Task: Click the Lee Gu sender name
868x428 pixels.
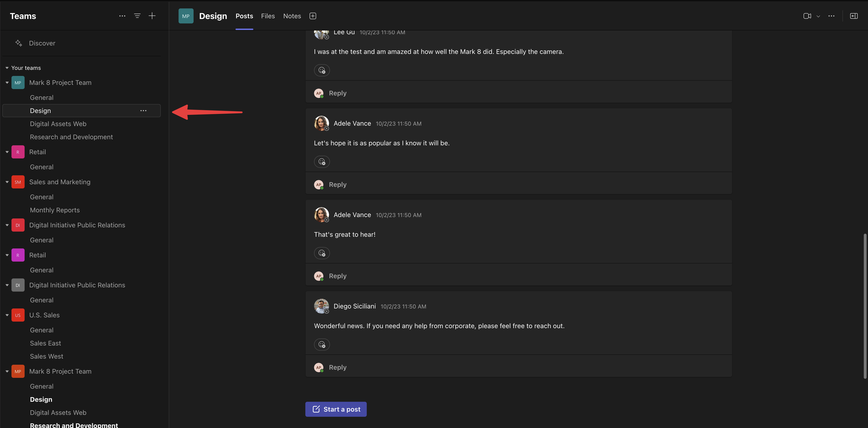Action: click(x=344, y=32)
